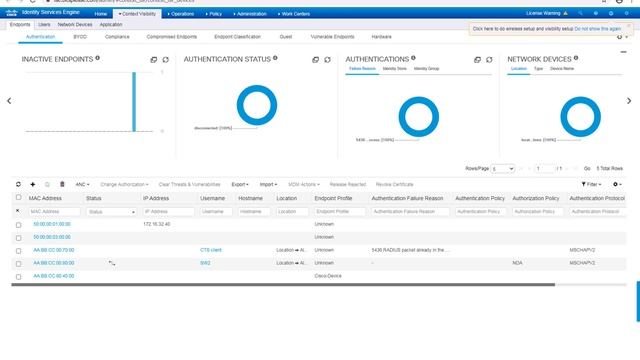Open the help icon in the header
Viewport: 640px width, 360px height.
(596, 13)
